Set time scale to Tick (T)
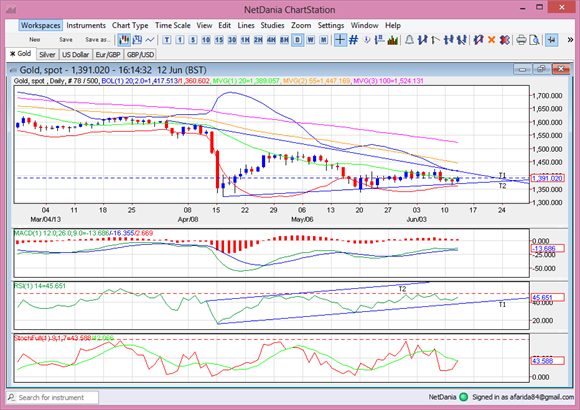 click(x=167, y=40)
